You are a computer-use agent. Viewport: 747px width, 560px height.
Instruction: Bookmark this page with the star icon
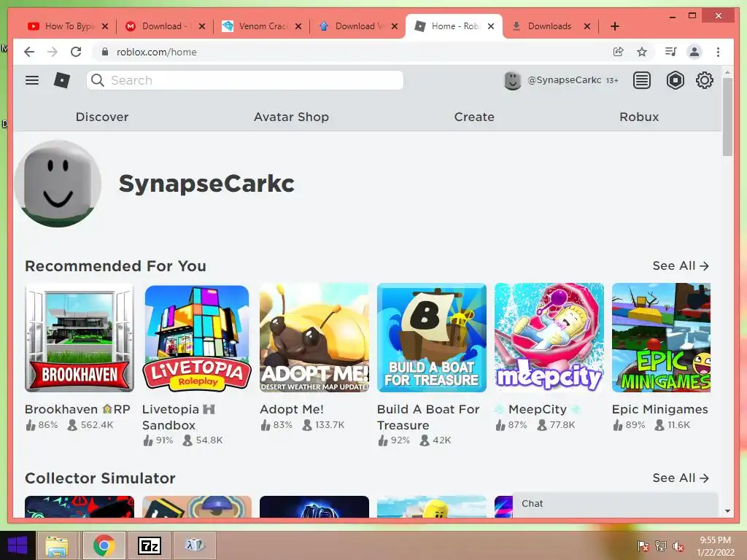point(642,52)
